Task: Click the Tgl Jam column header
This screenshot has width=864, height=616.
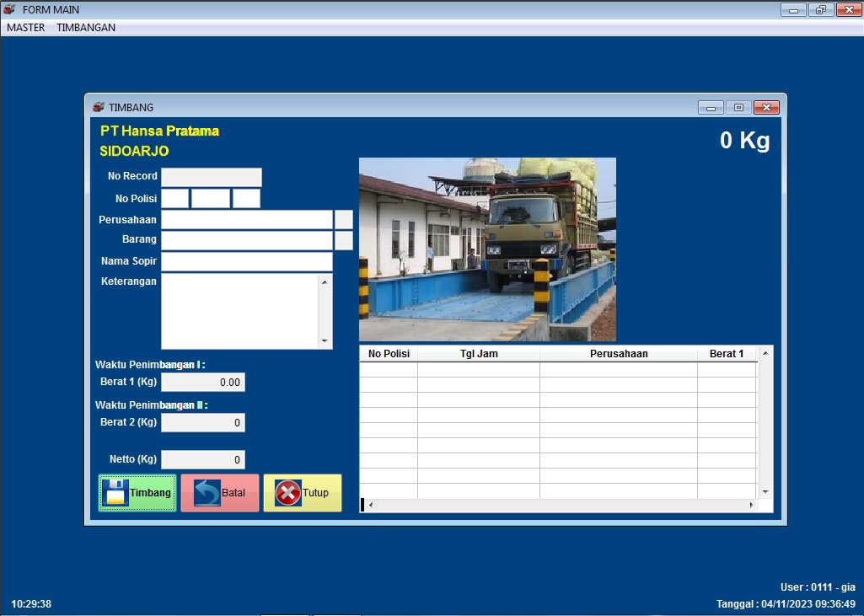Action: (x=479, y=354)
